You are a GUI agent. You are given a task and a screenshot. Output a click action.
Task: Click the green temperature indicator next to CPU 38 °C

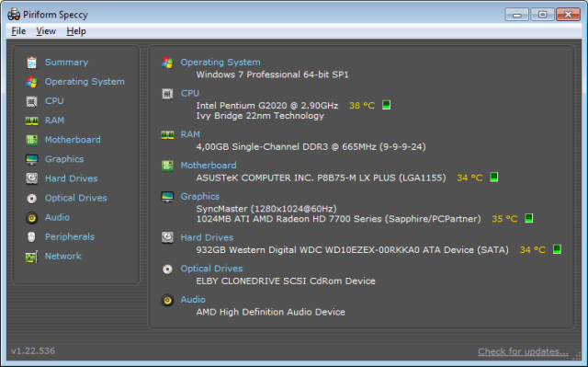click(386, 105)
